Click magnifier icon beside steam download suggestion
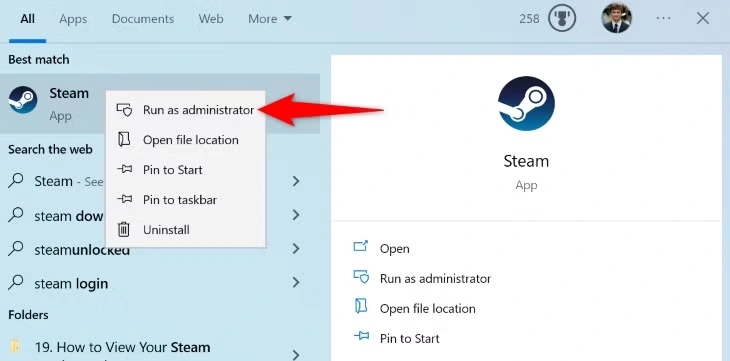 [16, 215]
